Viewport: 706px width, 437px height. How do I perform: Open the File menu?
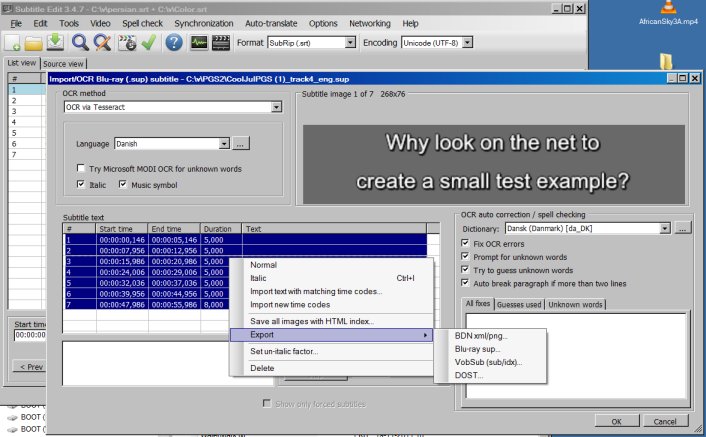[16, 23]
